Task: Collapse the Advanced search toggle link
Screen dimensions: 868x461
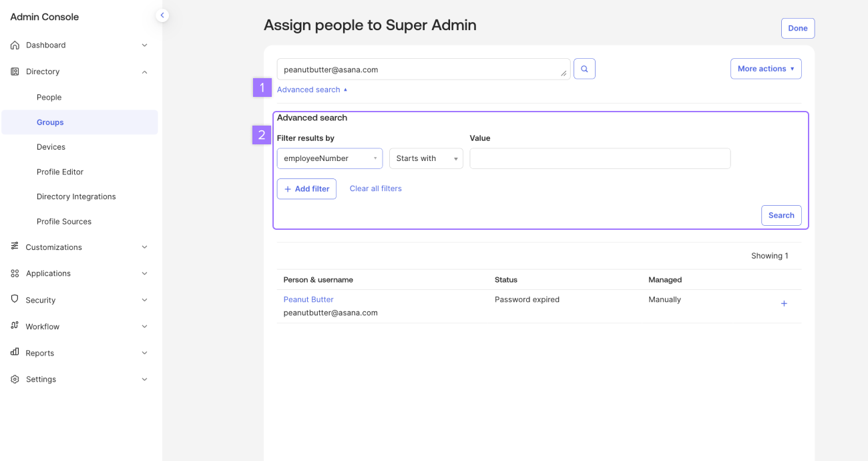Action: click(x=312, y=90)
